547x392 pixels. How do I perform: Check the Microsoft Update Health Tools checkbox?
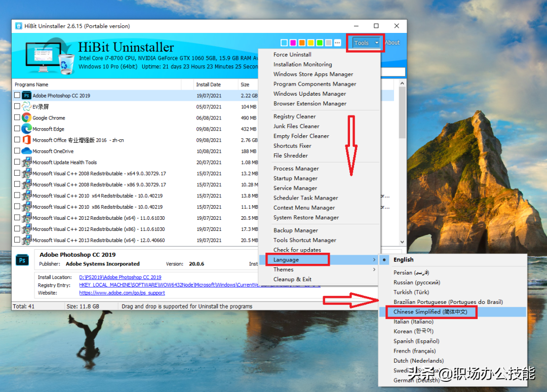coord(17,162)
